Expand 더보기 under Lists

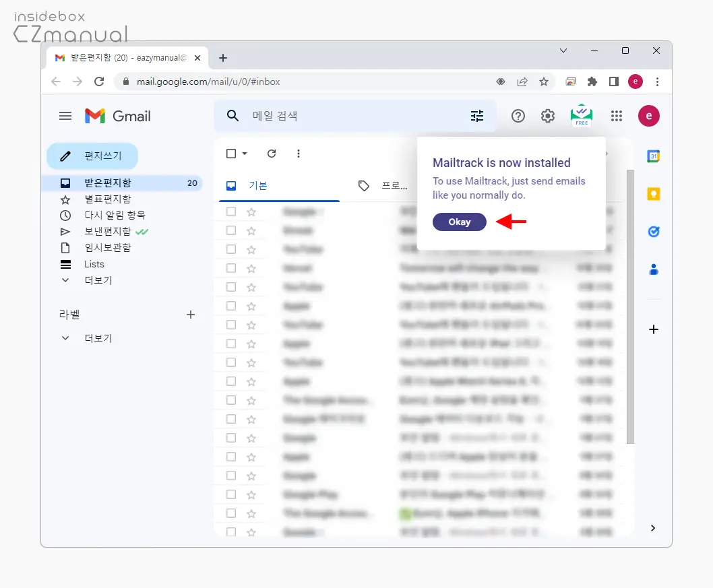coord(98,280)
